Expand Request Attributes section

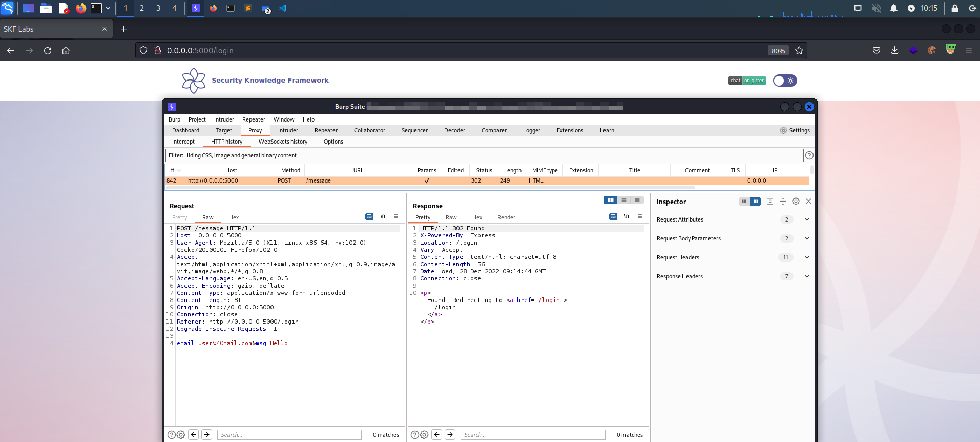coord(807,219)
